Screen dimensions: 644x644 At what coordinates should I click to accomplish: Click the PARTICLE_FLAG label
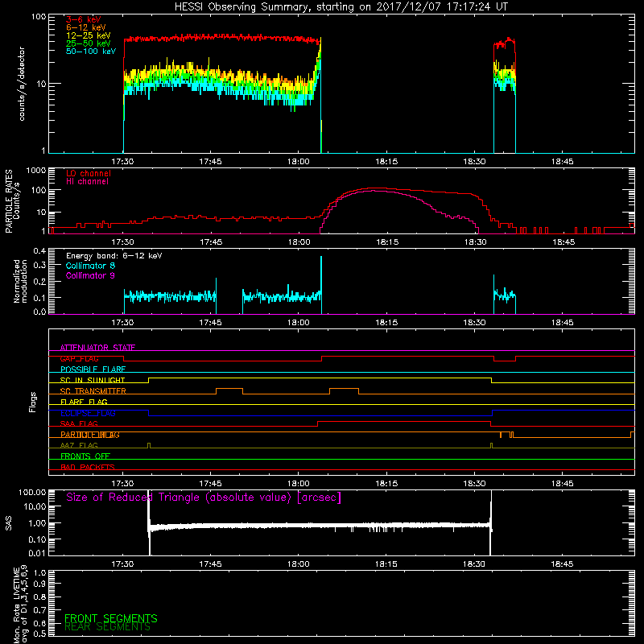pyautogui.click(x=90, y=435)
